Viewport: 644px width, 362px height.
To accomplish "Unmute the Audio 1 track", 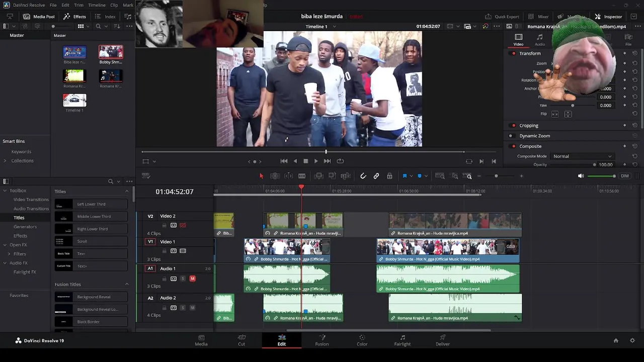I will [x=192, y=279].
